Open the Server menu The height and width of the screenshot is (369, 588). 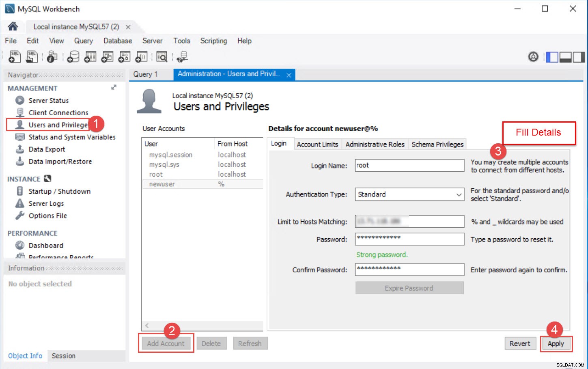152,41
